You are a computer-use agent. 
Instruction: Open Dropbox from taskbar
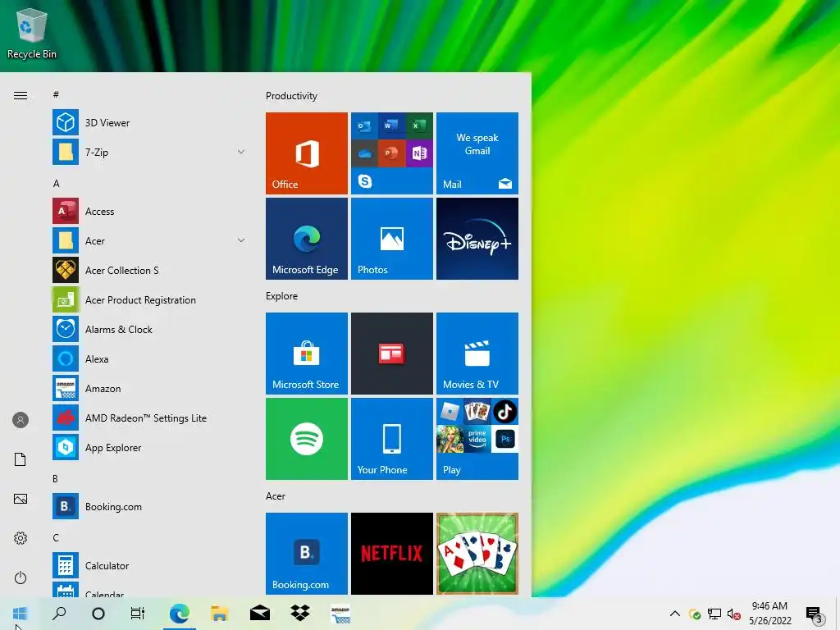[300, 614]
